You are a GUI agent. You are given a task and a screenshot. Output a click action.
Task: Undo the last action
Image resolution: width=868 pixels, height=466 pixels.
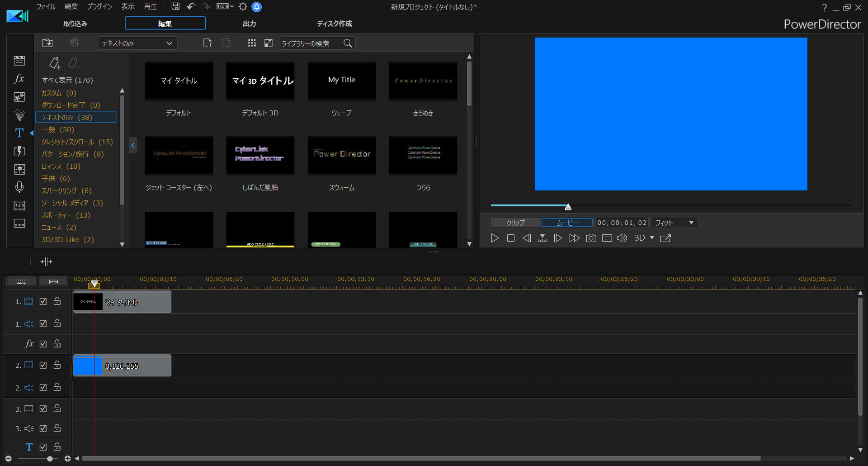191,6
